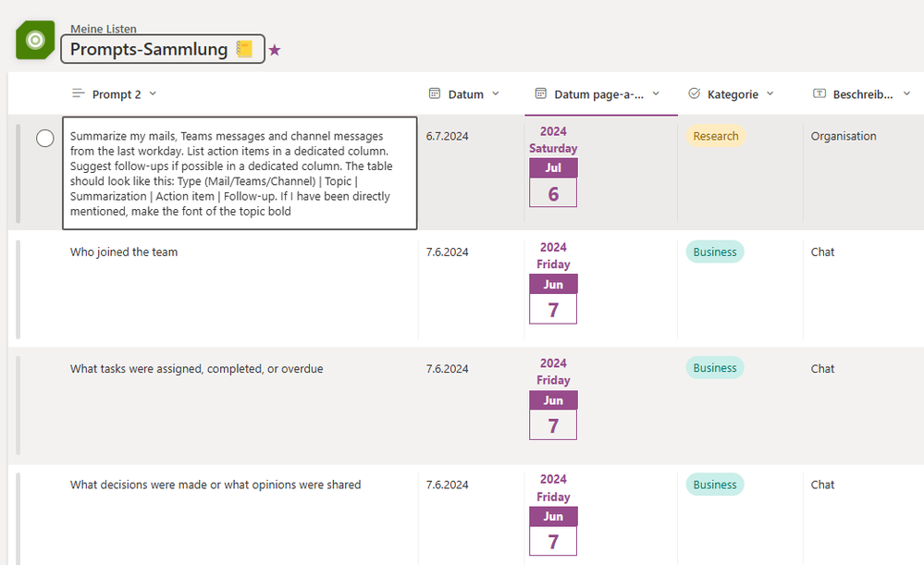The image size is (924, 565).
Task: Click the green list app icon
Action: 35,40
